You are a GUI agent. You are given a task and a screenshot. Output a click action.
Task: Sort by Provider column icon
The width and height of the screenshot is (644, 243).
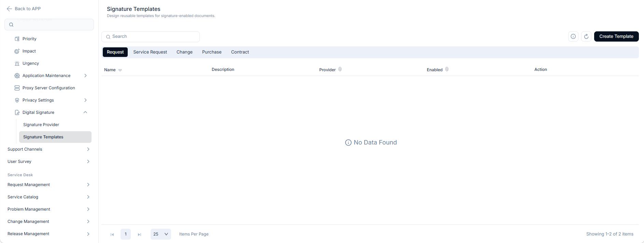(x=340, y=69)
